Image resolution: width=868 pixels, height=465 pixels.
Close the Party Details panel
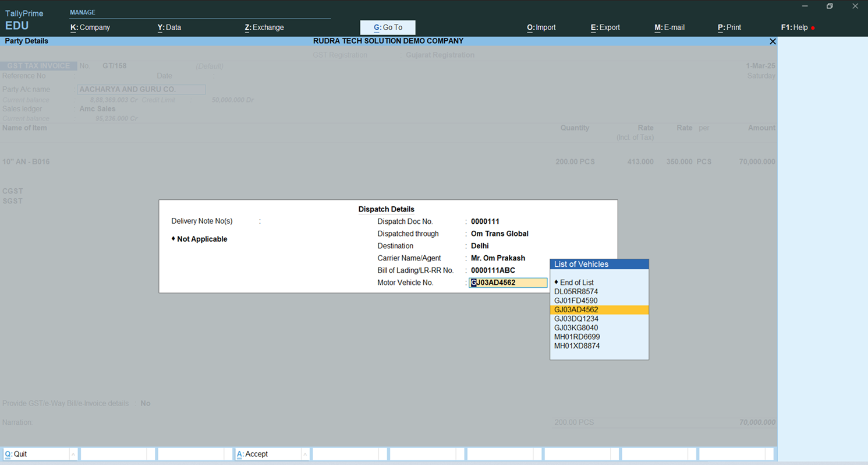coord(773,41)
